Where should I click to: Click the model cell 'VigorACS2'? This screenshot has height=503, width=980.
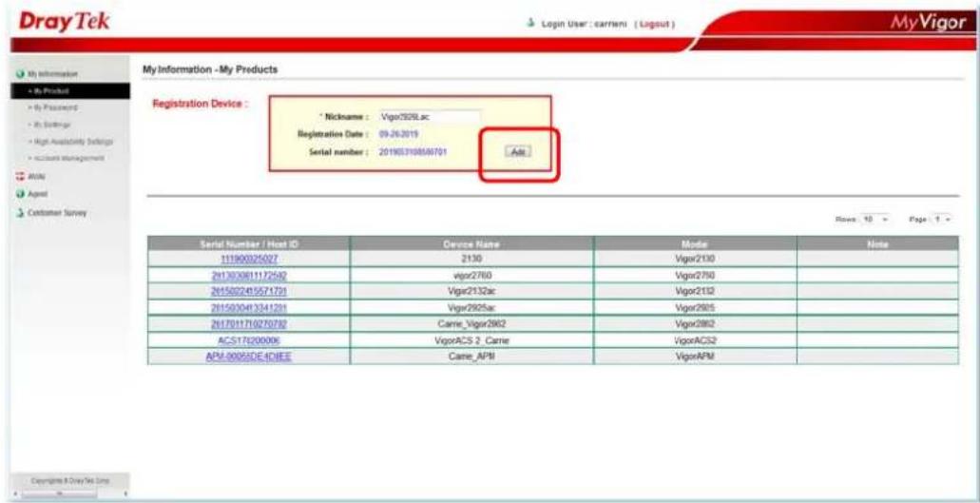[x=695, y=340]
